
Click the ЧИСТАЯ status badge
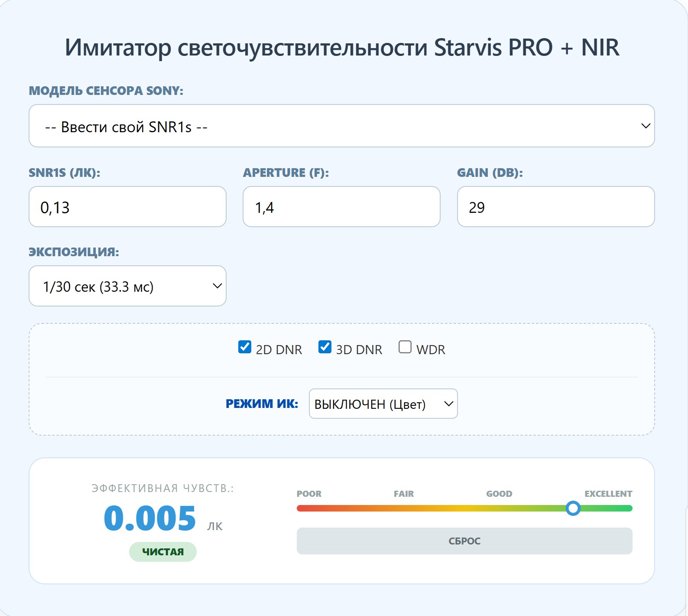tap(163, 552)
